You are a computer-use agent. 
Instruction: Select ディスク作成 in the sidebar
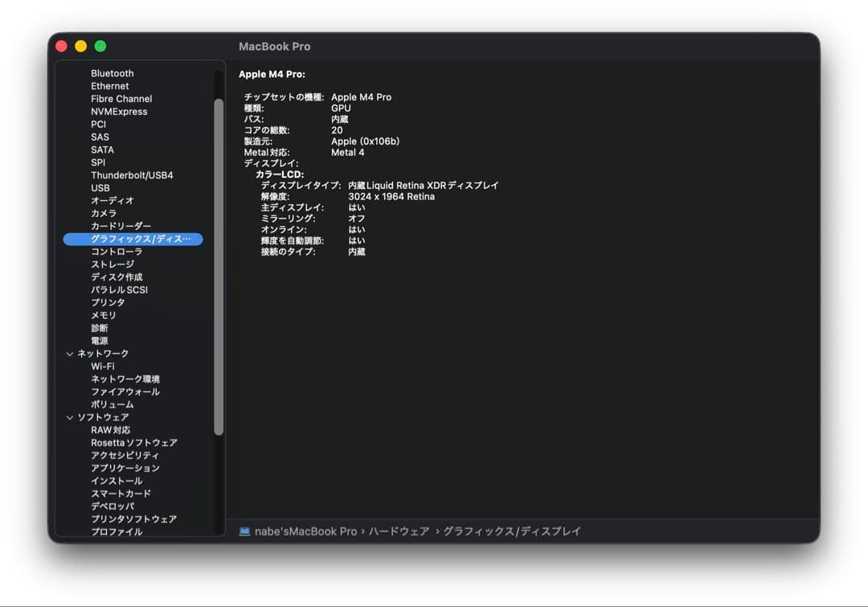(x=117, y=277)
